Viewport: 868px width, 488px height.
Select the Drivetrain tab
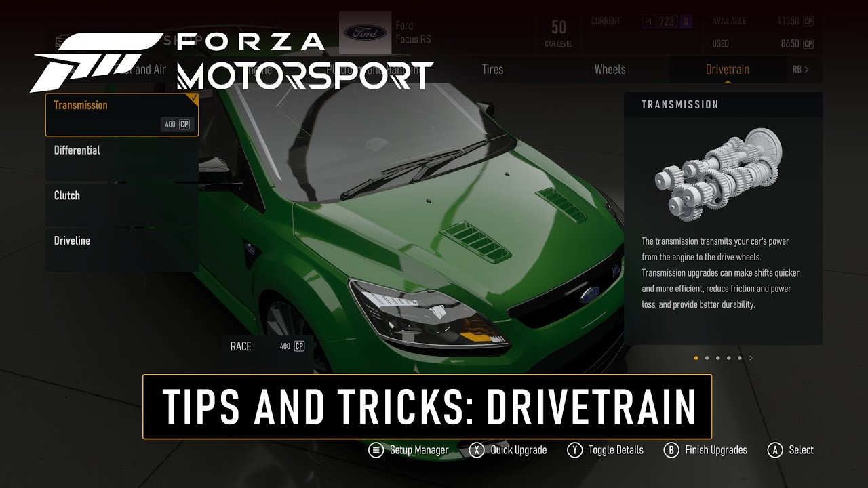(x=727, y=69)
